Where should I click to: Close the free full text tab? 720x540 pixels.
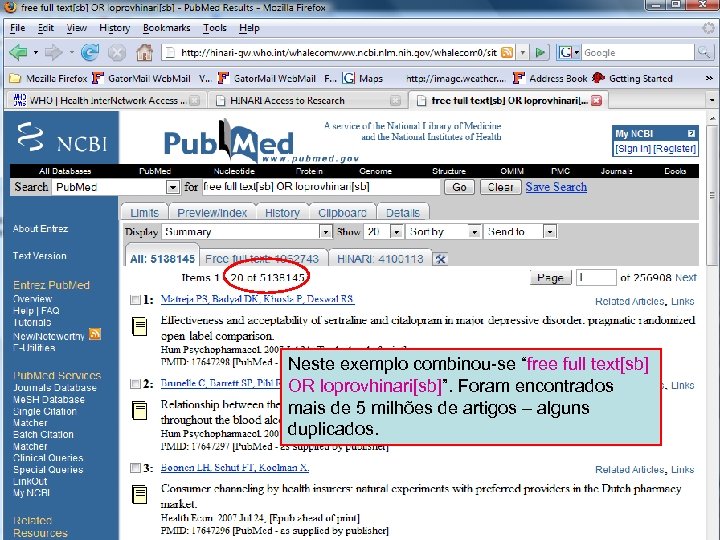coord(596,101)
